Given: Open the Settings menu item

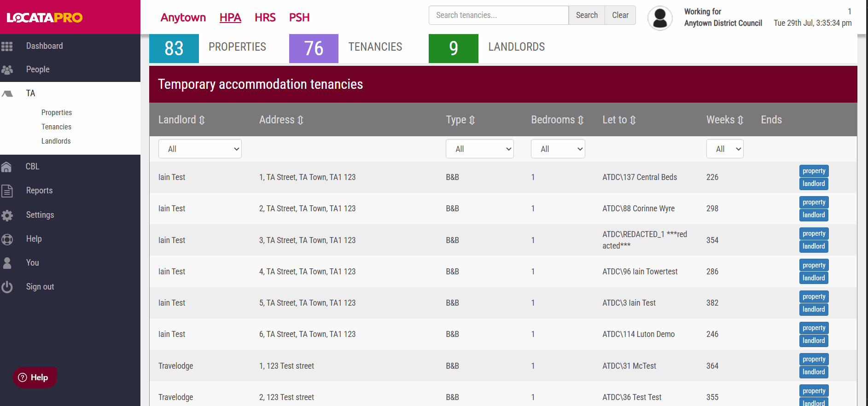Looking at the screenshot, I should [40, 215].
